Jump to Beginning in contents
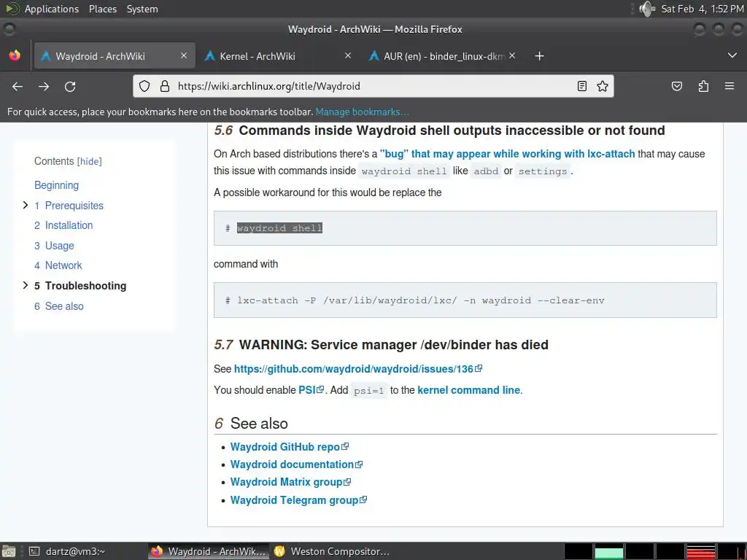The height and width of the screenshot is (560, 747). click(56, 185)
